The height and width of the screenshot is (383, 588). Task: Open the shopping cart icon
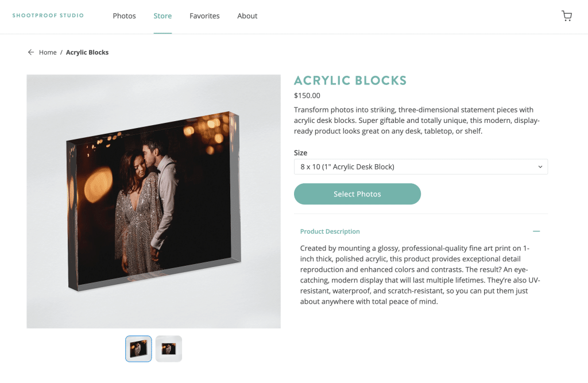567,16
